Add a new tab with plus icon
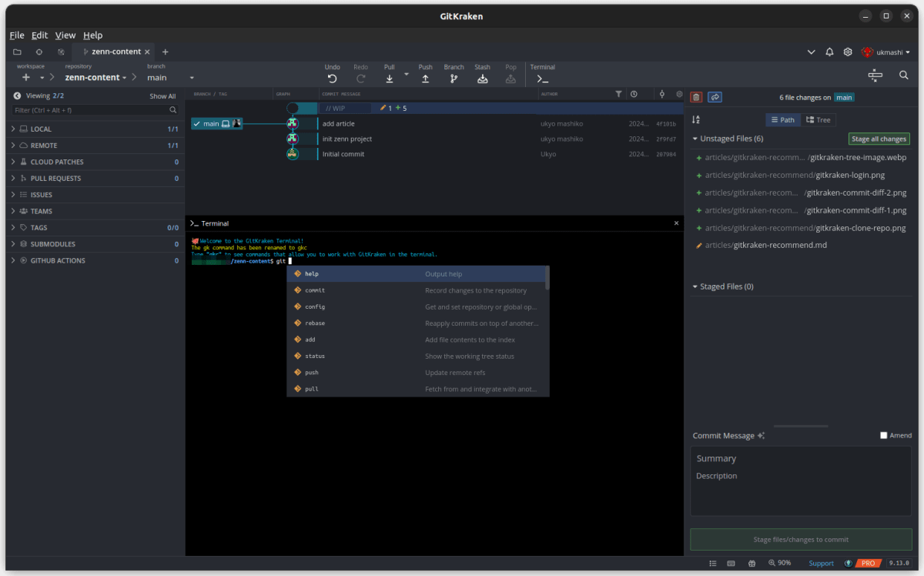The image size is (924, 576). 165,52
